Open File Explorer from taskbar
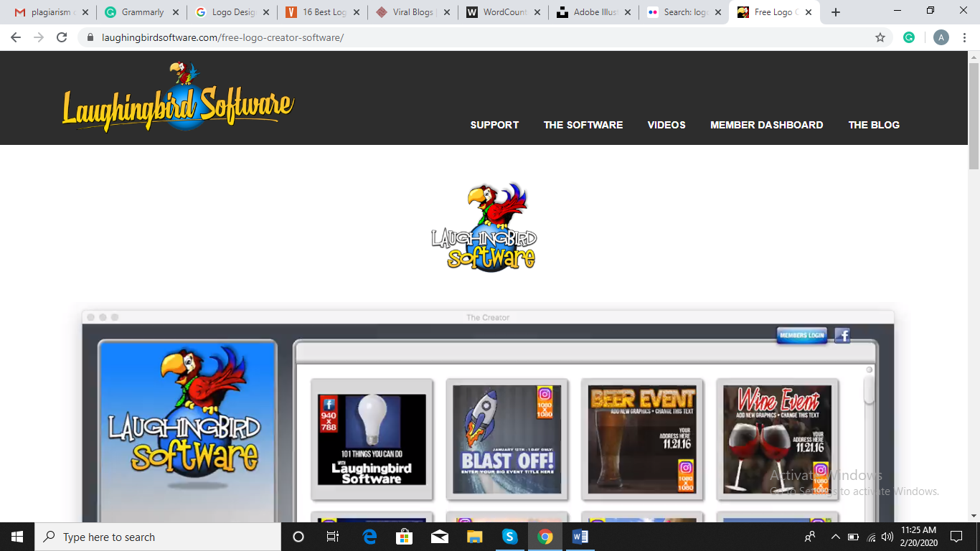The image size is (980, 551). pos(475,537)
